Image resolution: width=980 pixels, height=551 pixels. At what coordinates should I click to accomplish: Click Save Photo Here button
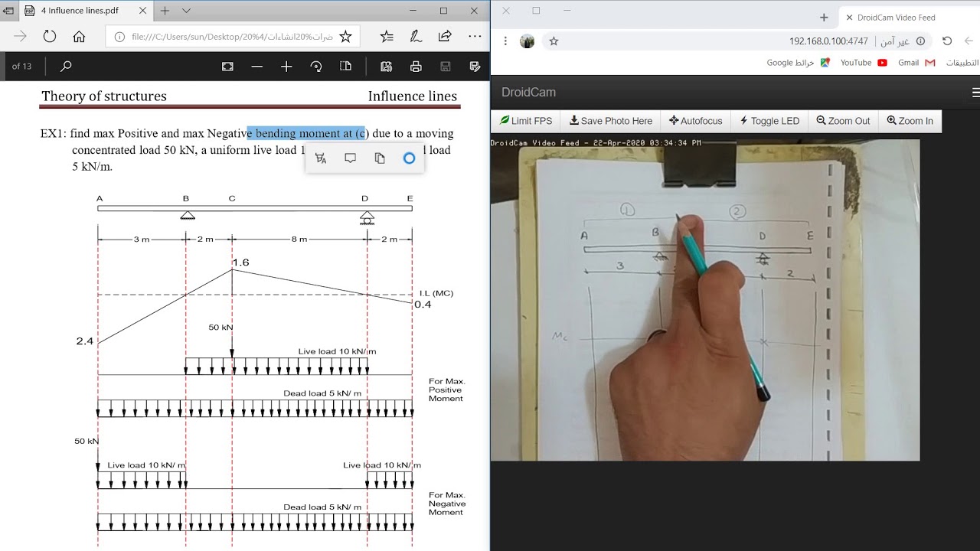611,121
